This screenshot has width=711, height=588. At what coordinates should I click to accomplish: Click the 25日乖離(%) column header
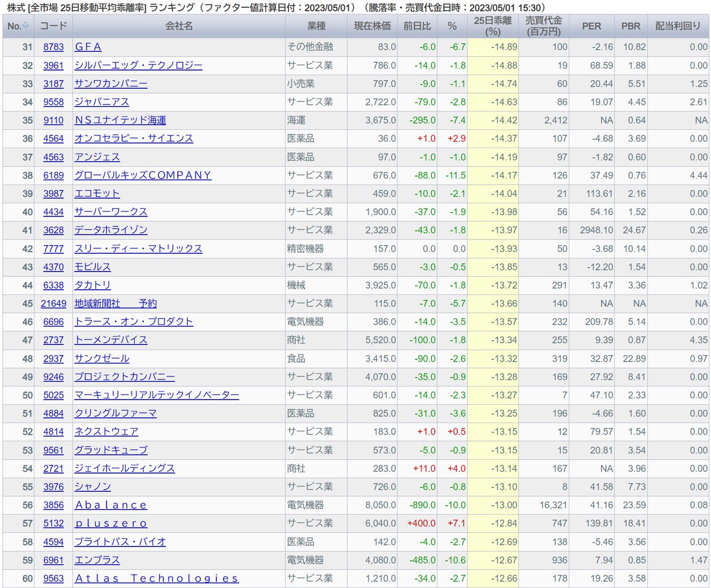[492, 27]
